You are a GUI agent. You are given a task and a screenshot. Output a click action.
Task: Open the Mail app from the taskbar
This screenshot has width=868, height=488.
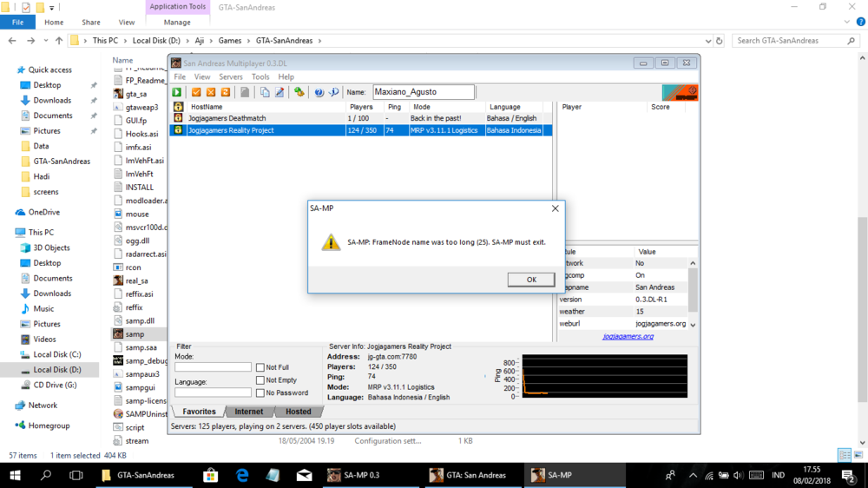pyautogui.click(x=304, y=475)
